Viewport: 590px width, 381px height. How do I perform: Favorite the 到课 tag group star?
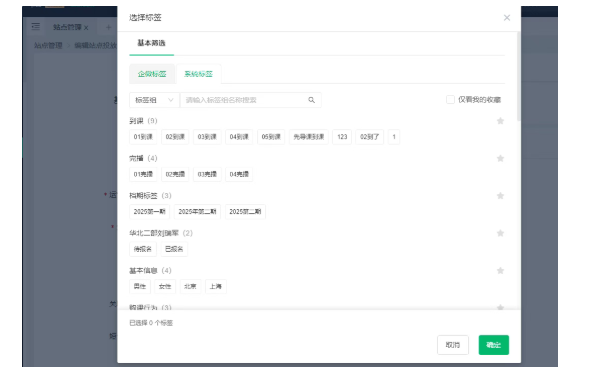(500, 121)
